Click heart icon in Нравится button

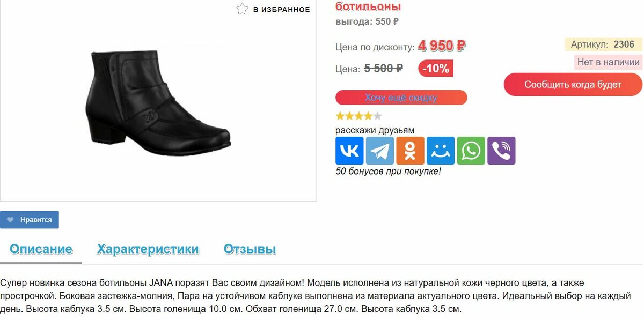pos(10,220)
